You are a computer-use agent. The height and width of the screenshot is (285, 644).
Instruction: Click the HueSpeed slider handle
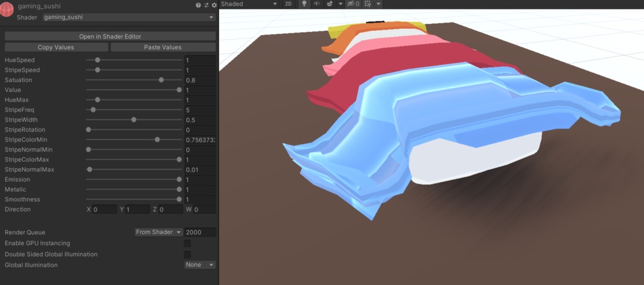click(x=97, y=60)
